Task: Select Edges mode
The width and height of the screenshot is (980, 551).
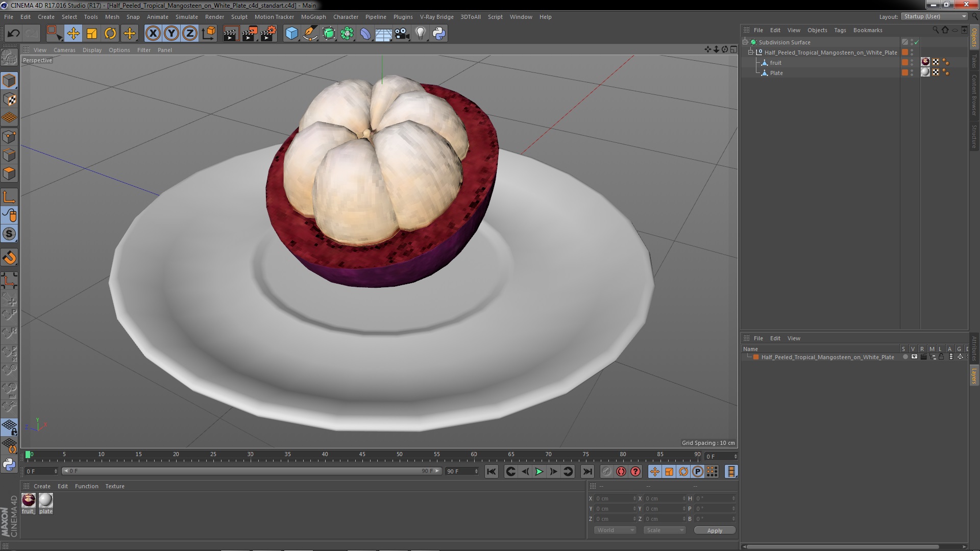Action: tap(9, 155)
